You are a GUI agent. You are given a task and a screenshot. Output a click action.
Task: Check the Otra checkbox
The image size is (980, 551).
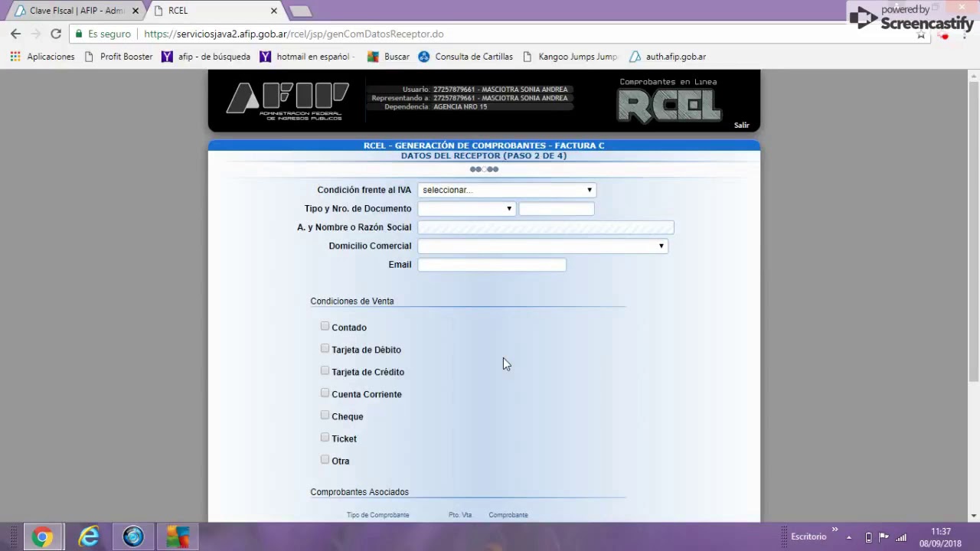(x=325, y=460)
